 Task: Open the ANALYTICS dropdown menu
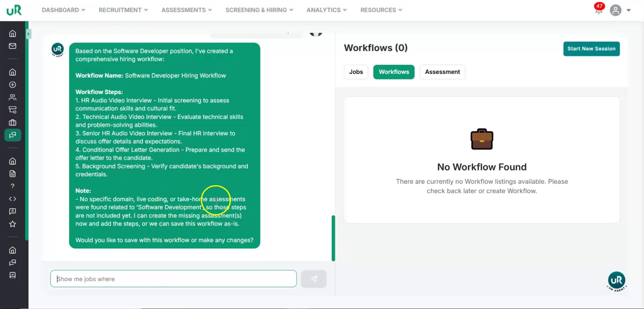coord(327,10)
